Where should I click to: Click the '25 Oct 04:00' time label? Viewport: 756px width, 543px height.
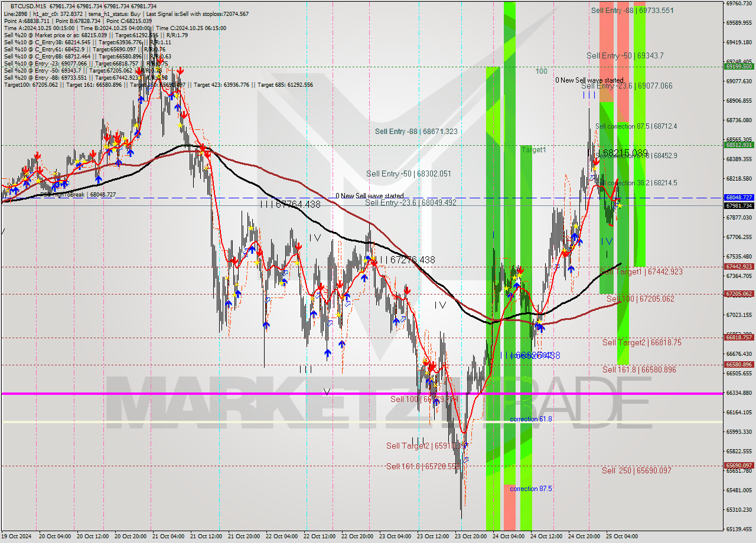621,537
